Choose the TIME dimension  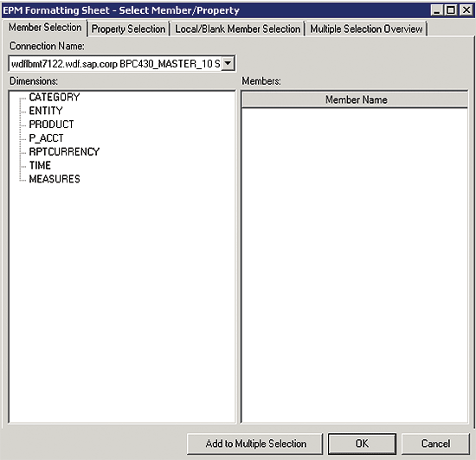[40, 165]
